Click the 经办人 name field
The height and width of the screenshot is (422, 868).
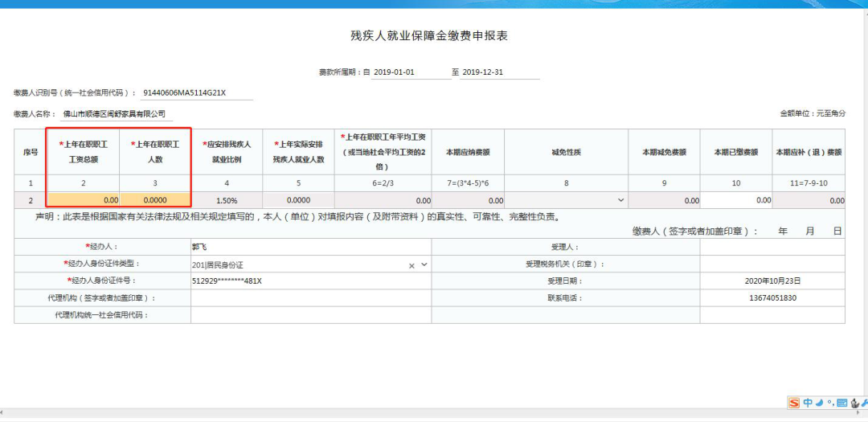pyautogui.click(x=309, y=248)
